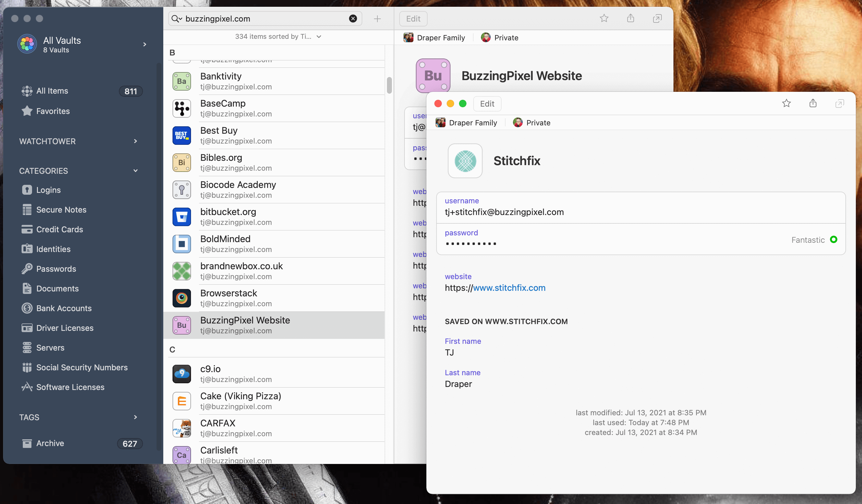Select the bitbucket.org entry
Image resolution: width=862 pixels, height=504 pixels.
(x=274, y=217)
